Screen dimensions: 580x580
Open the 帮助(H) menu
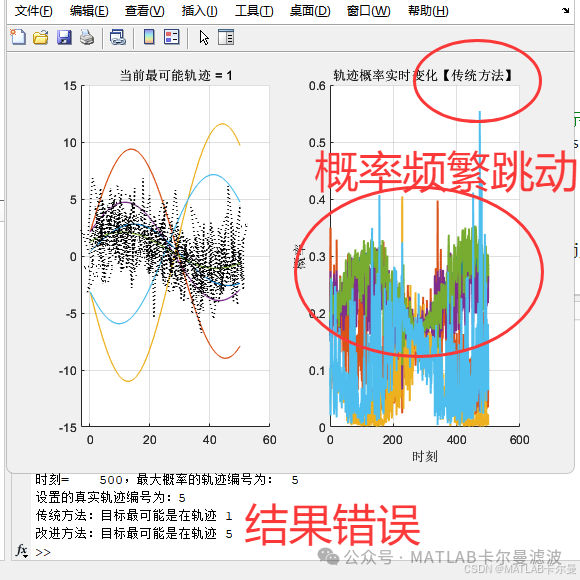point(428,11)
